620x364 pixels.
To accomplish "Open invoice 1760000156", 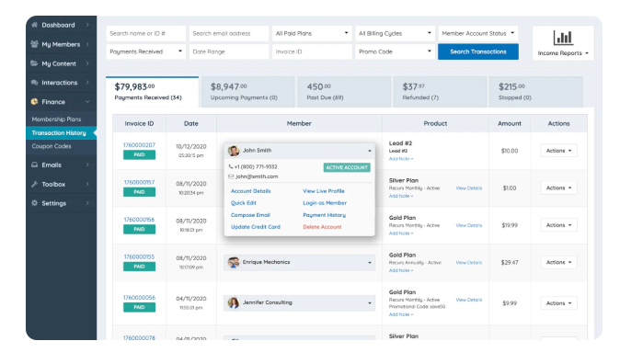I will coord(139,220).
